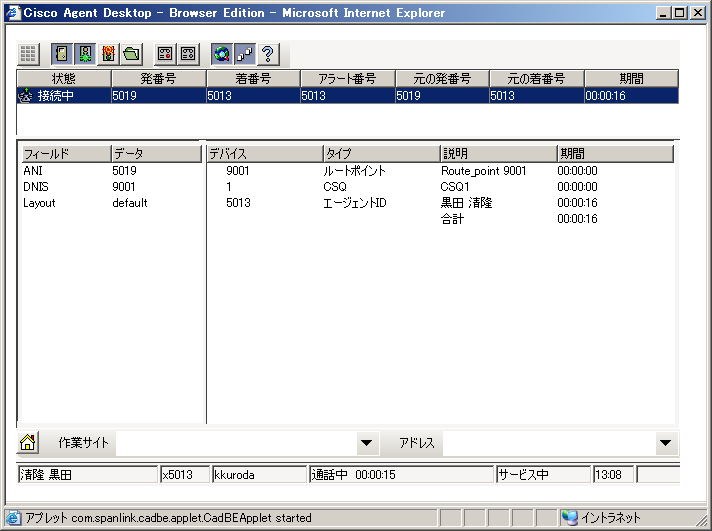Click the 清隆 黒田 agent name status field
The image size is (712, 531).
click(88, 475)
